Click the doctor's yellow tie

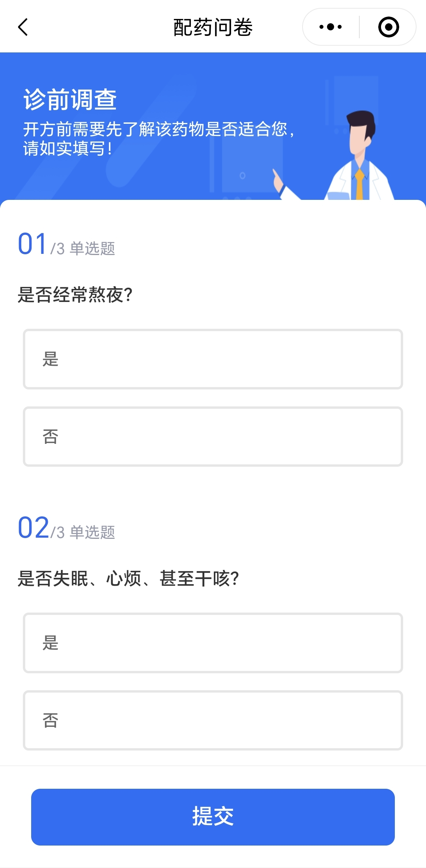point(359,184)
